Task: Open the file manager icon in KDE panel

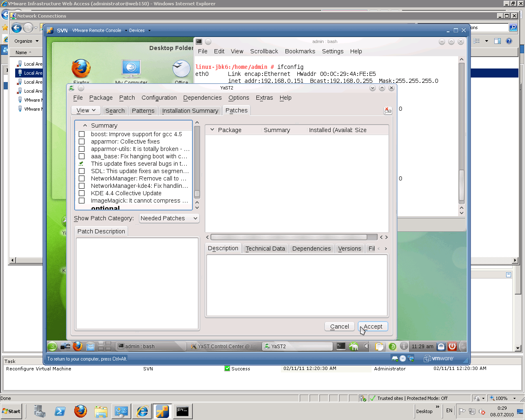Action: coord(91,347)
